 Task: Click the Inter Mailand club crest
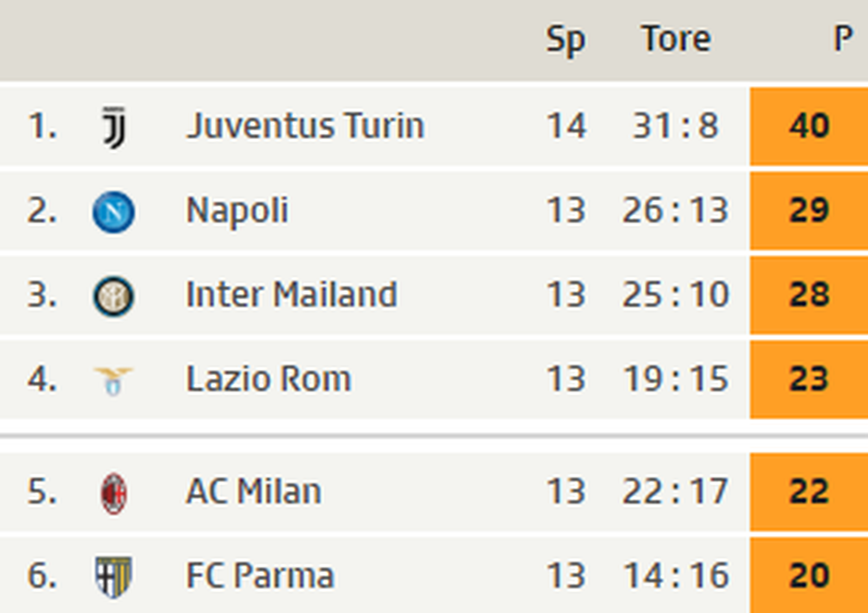tap(114, 296)
